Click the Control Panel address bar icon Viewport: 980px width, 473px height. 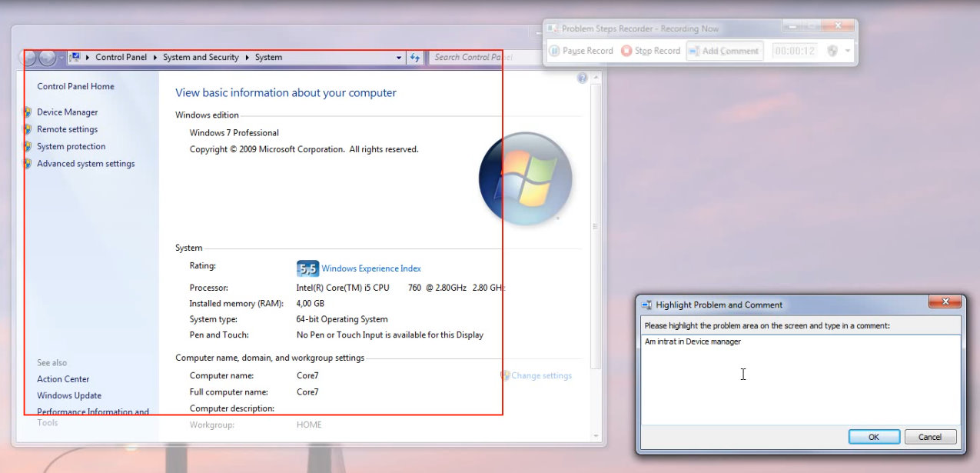[75, 57]
